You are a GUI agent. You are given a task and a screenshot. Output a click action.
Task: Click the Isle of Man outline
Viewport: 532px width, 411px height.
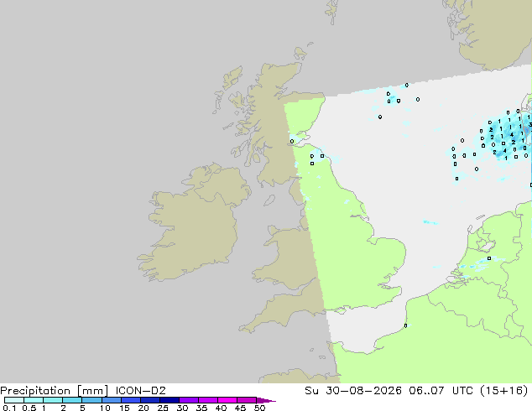coord(269,200)
